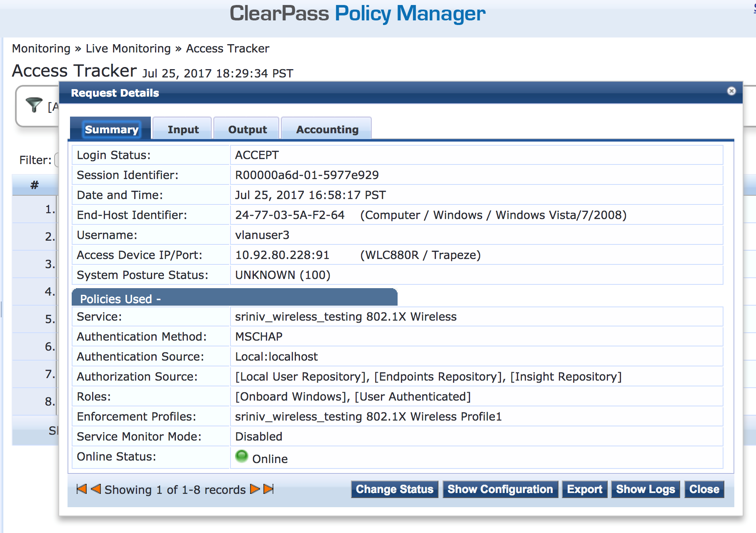Open the Output tab

click(247, 130)
